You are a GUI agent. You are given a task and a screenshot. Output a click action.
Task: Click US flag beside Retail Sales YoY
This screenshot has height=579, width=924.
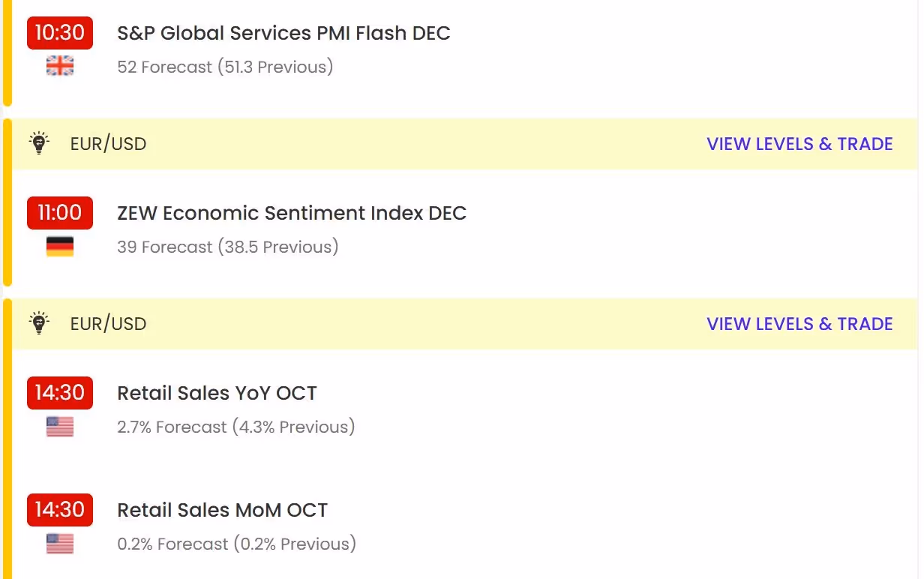coord(60,427)
